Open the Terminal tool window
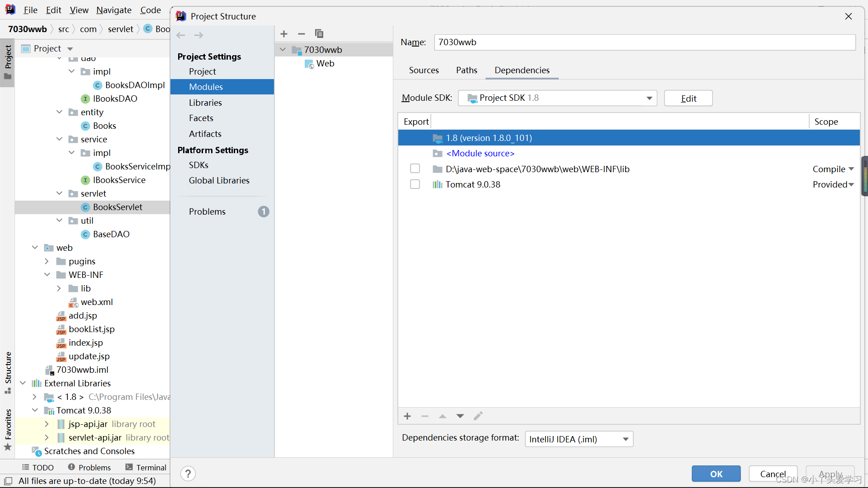Image resolution: width=868 pixels, height=488 pixels. click(146, 467)
